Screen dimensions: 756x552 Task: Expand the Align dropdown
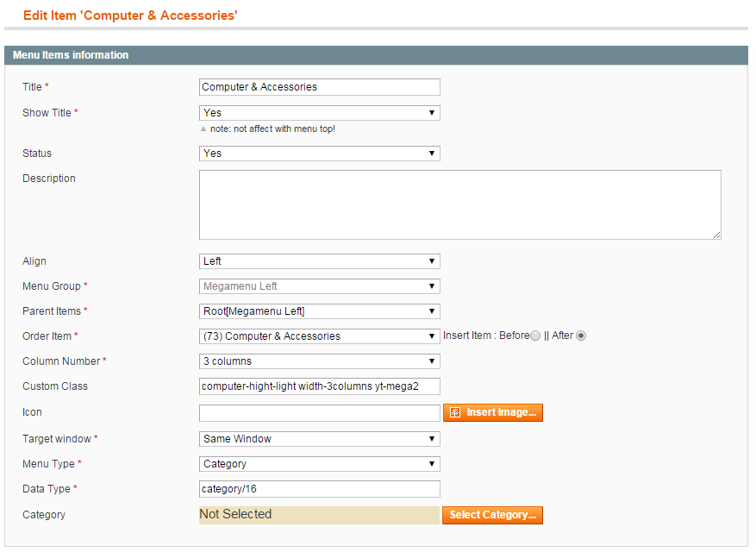(x=319, y=261)
